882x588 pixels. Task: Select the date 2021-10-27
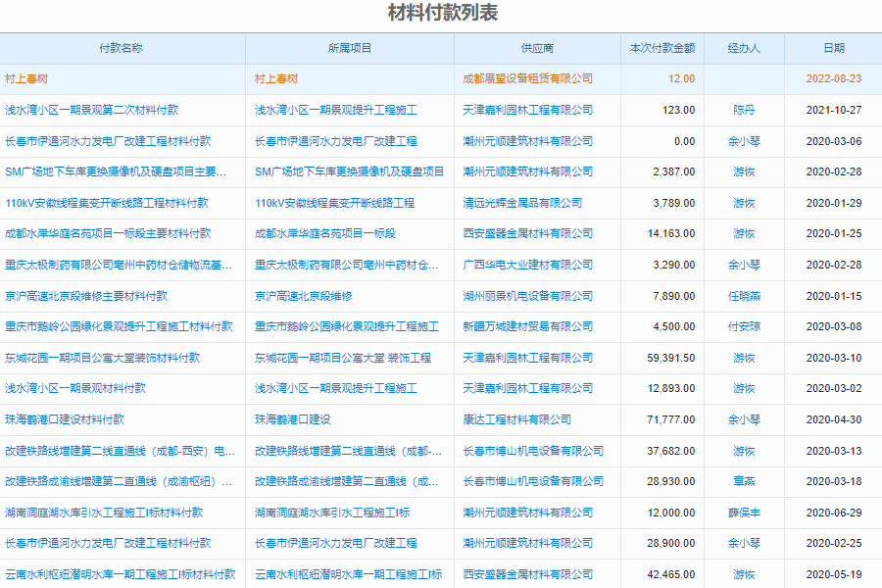coord(834,110)
